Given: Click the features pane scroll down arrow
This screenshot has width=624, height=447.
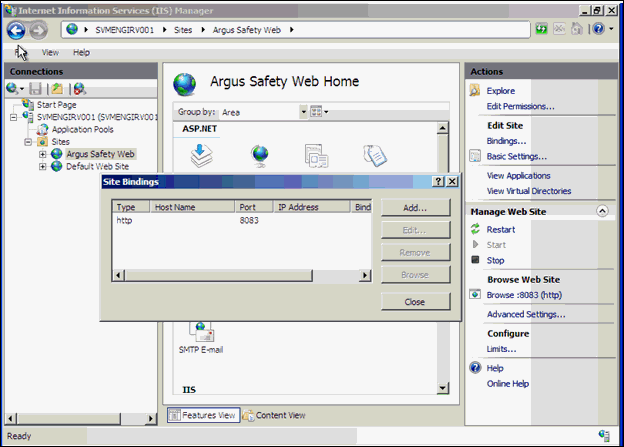Looking at the screenshot, I should [443, 388].
